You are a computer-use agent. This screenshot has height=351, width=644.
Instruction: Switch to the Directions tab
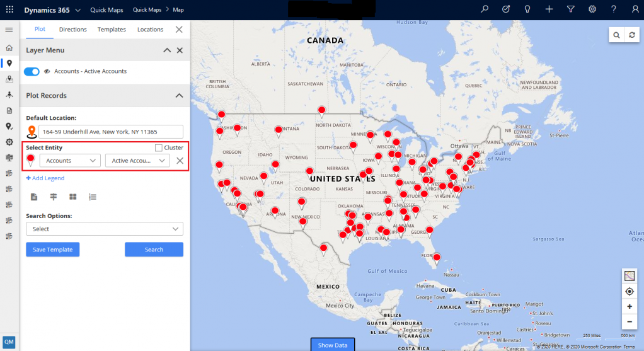coord(72,30)
